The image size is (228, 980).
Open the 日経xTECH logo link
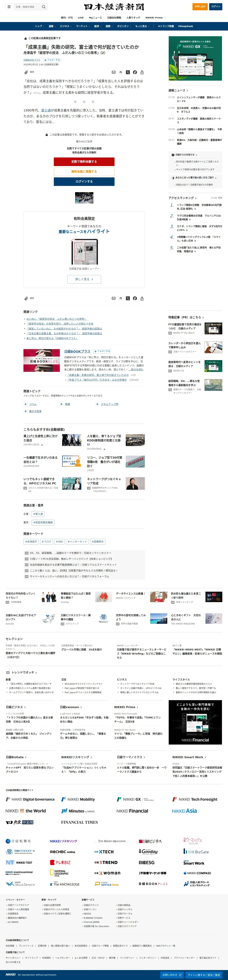pos(104,852)
